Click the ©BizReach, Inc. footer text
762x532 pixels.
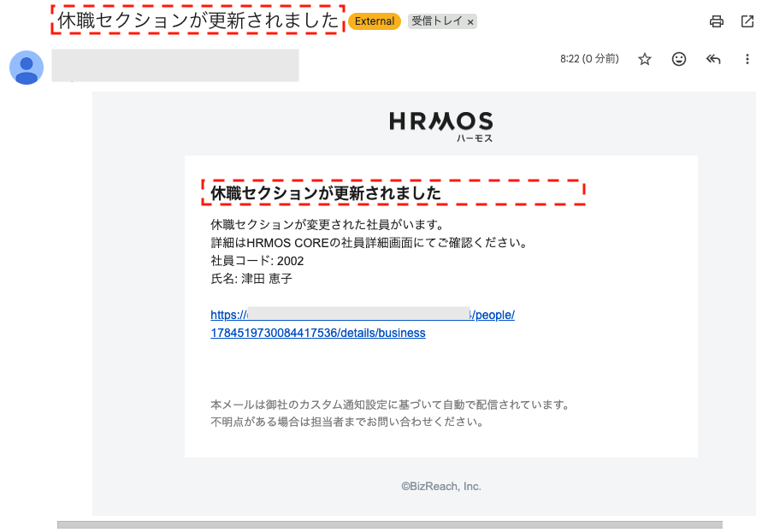click(441, 486)
